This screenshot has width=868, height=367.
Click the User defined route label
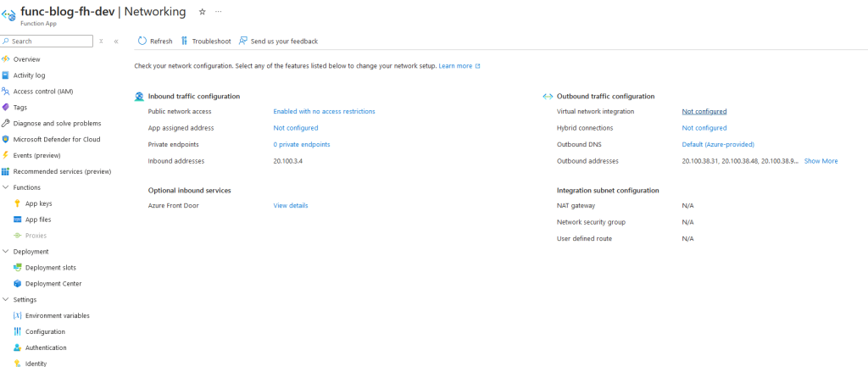585,238
